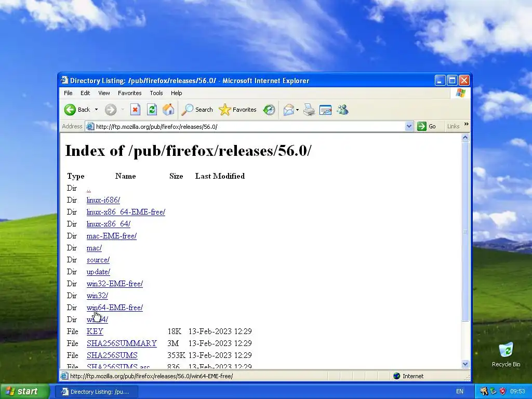Expand the address bar dropdown
This screenshot has width=532, height=399.
[x=409, y=126]
